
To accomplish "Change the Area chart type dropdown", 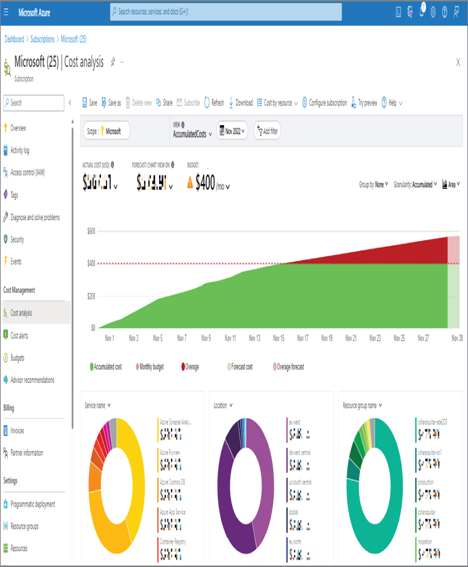I will coord(451,184).
